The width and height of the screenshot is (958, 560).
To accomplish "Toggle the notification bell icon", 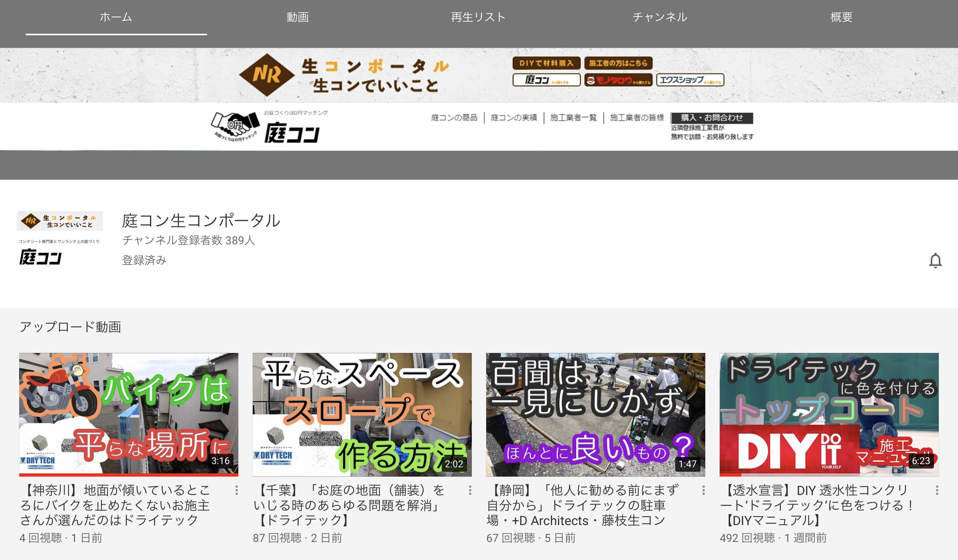I will [x=935, y=260].
